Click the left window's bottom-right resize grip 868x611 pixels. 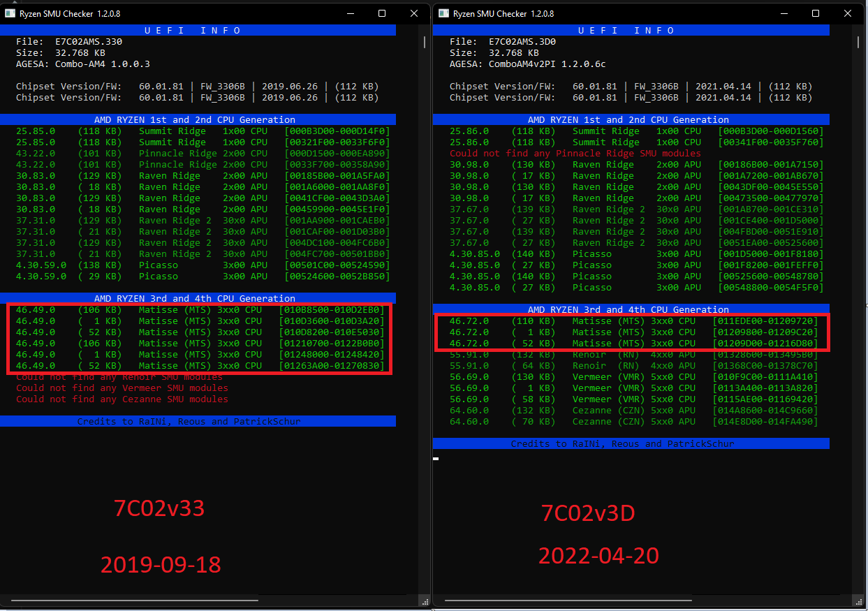click(x=425, y=601)
